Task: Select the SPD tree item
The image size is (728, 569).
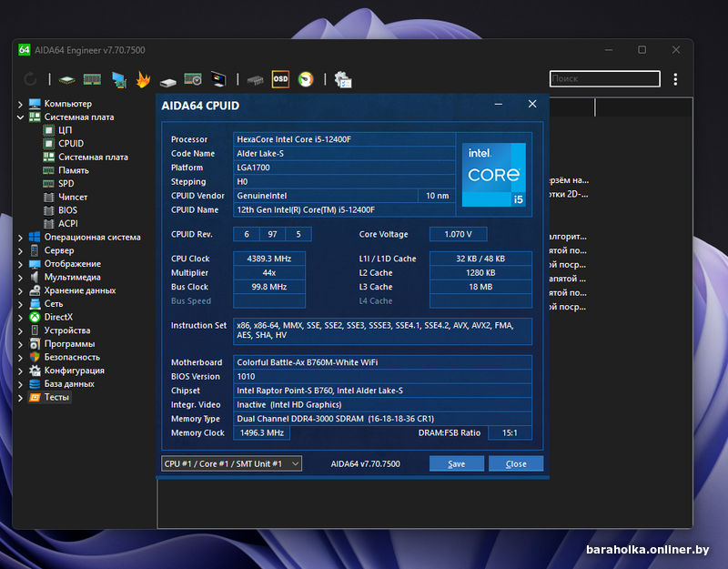Action: click(x=58, y=184)
